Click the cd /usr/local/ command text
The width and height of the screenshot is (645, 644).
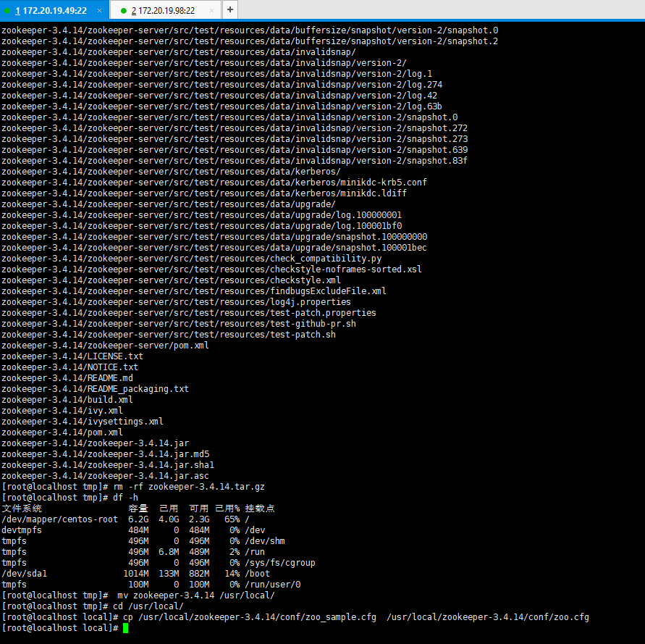pos(148,606)
